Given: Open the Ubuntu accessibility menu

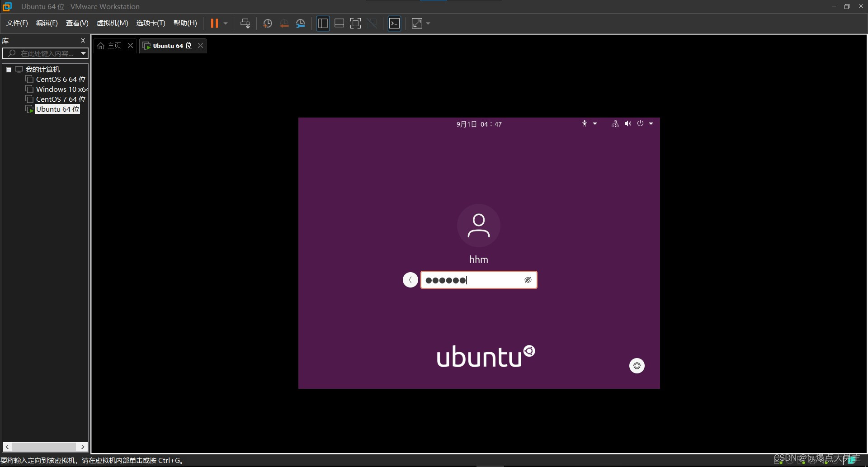Looking at the screenshot, I should click(x=585, y=124).
